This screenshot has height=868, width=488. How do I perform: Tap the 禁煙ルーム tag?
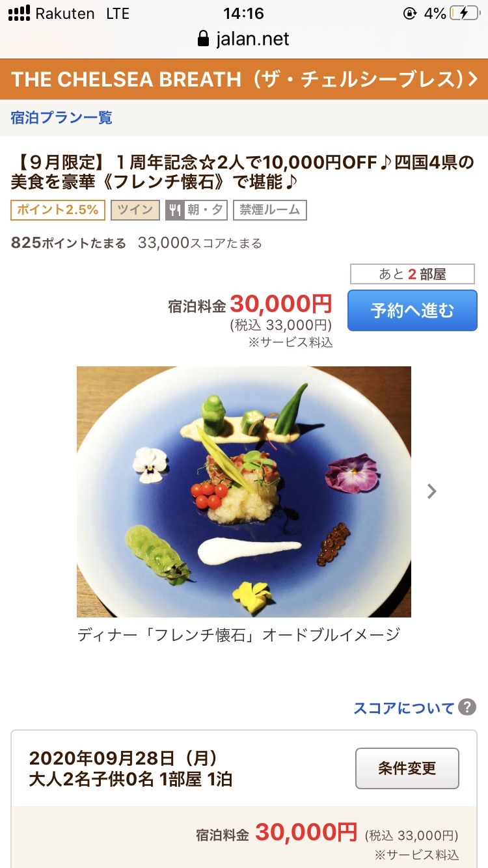click(270, 210)
